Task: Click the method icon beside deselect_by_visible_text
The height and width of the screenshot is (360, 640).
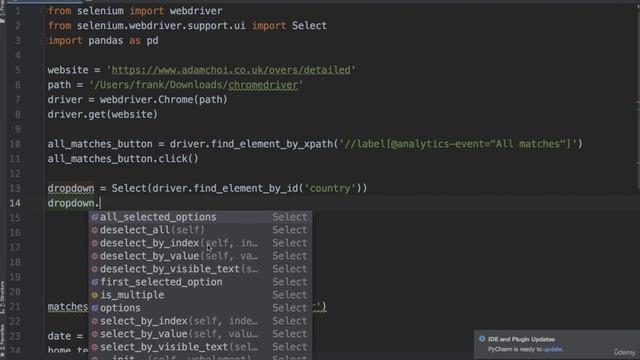Action: click(x=95, y=269)
